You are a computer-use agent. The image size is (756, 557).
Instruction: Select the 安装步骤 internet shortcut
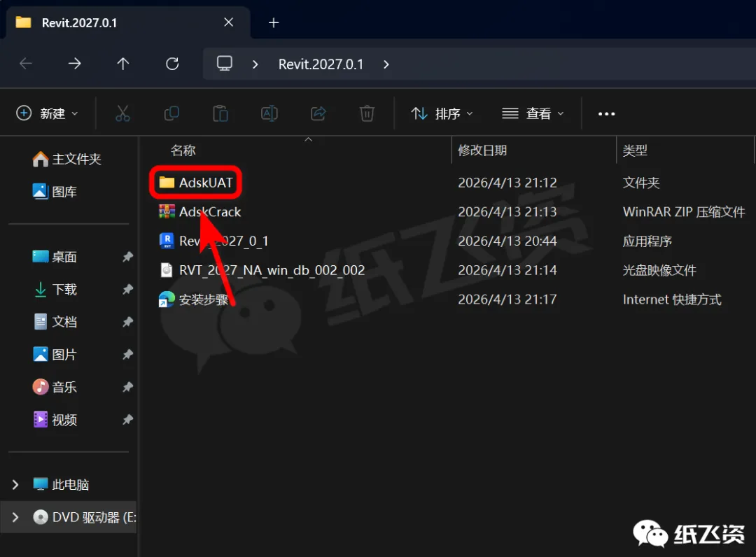coord(204,299)
